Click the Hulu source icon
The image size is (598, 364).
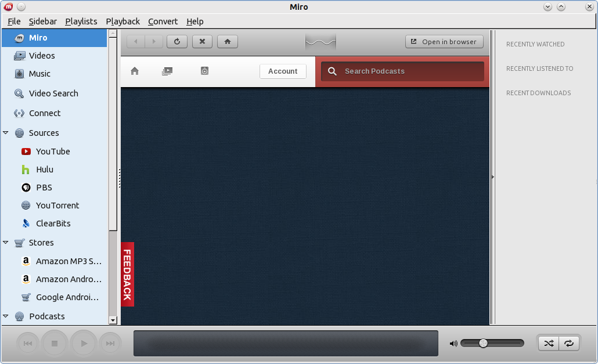click(x=26, y=170)
